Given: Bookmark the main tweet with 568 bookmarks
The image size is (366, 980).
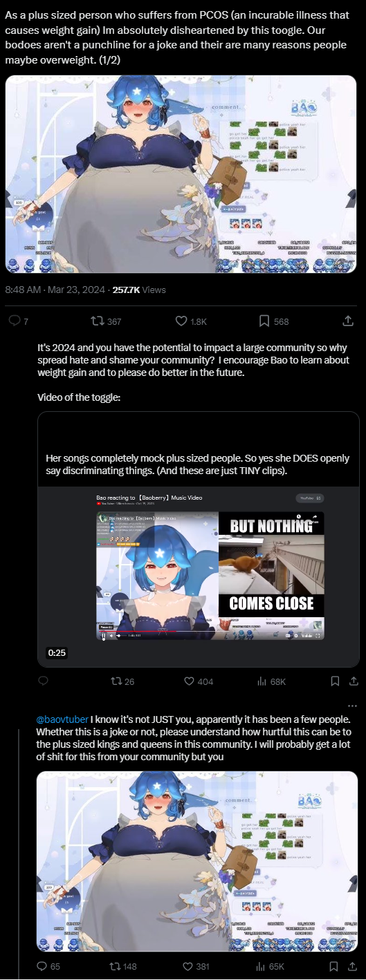Looking at the screenshot, I should pyautogui.click(x=273, y=321).
